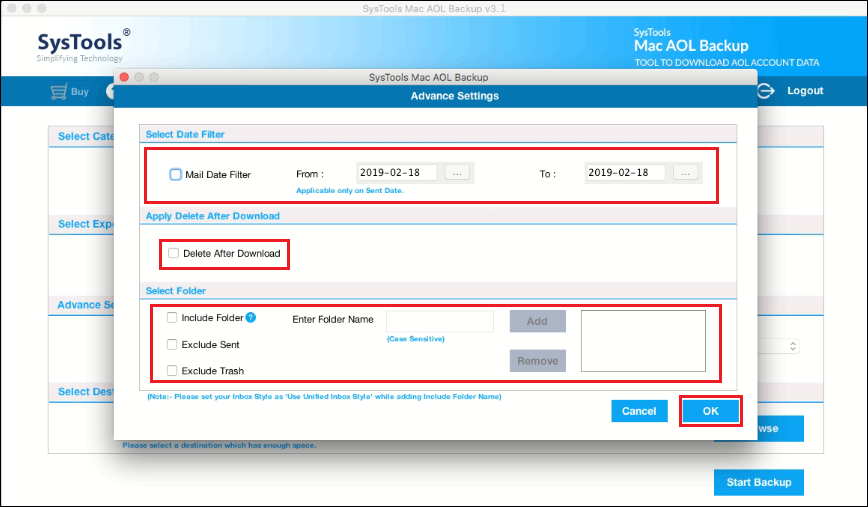
Task: Click the To date field
Action: (x=626, y=173)
